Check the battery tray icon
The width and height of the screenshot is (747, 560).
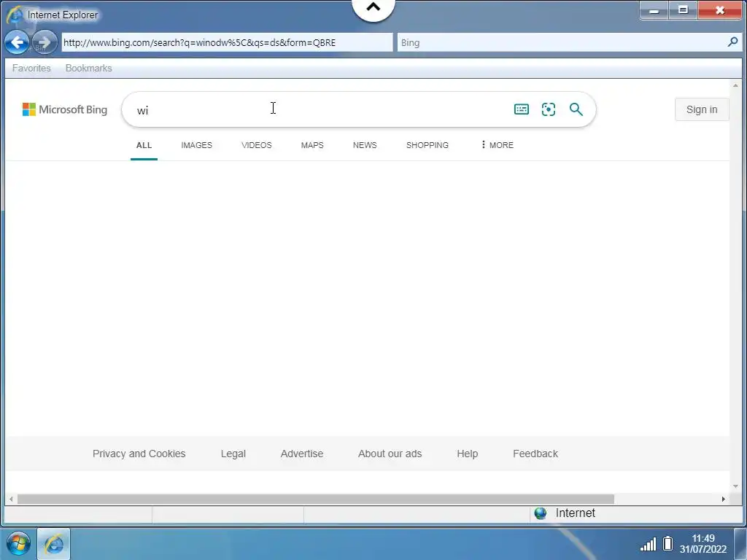pos(667,543)
